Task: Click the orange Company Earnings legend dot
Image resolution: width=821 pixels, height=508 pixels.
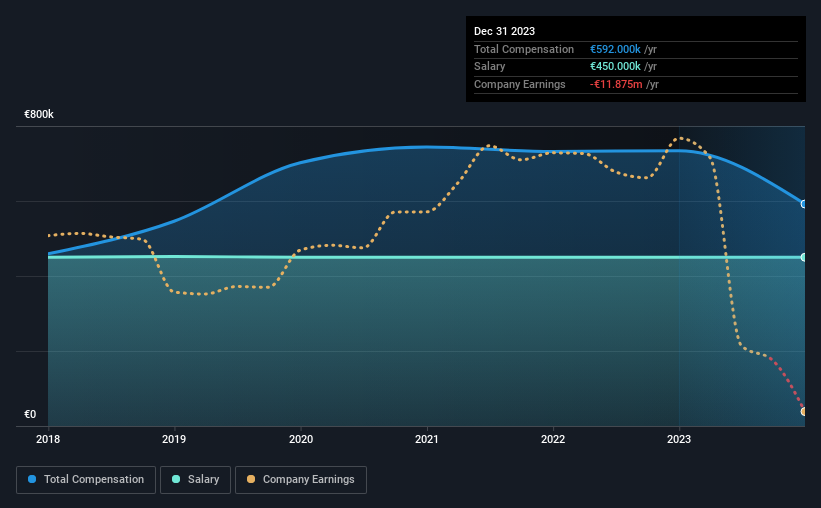Action: pyautogui.click(x=251, y=479)
